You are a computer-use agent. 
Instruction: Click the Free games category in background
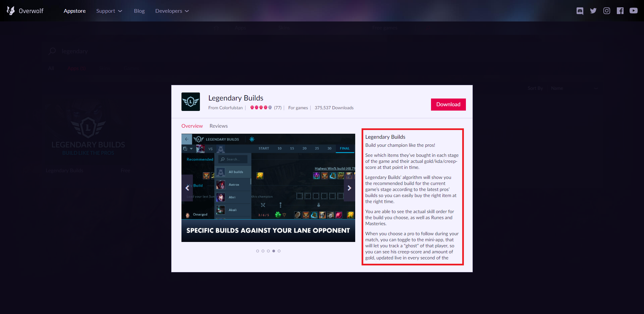click(385, 28)
